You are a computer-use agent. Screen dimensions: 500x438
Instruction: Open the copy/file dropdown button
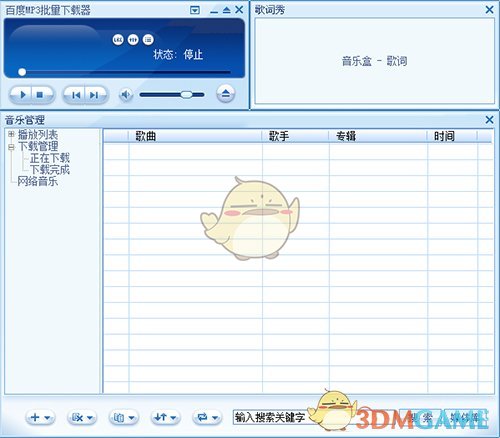(123, 417)
